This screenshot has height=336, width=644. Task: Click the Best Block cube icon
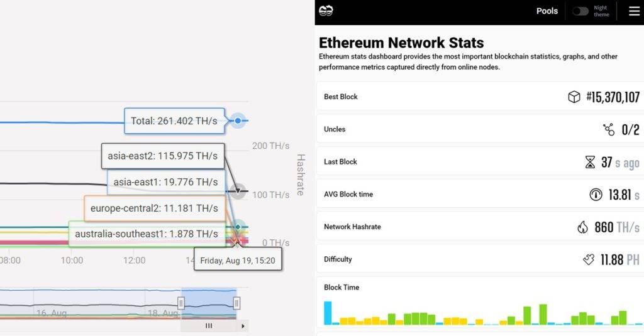pyautogui.click(x=574, y=97)
